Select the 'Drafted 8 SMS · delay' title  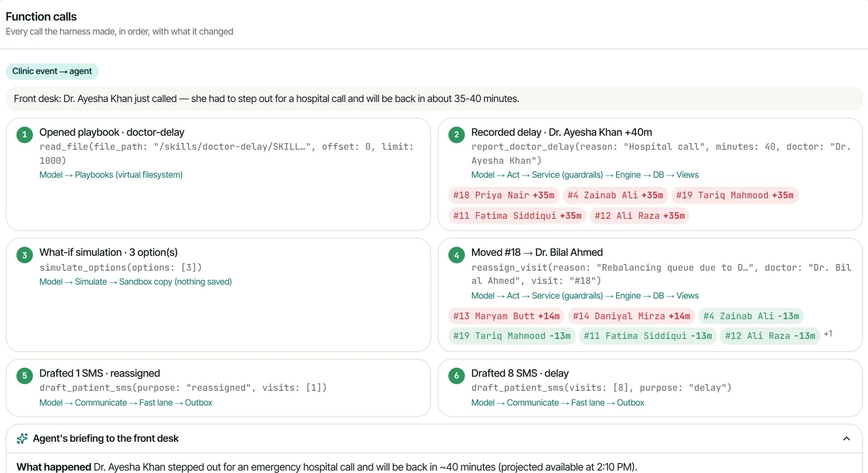point(519,373)
